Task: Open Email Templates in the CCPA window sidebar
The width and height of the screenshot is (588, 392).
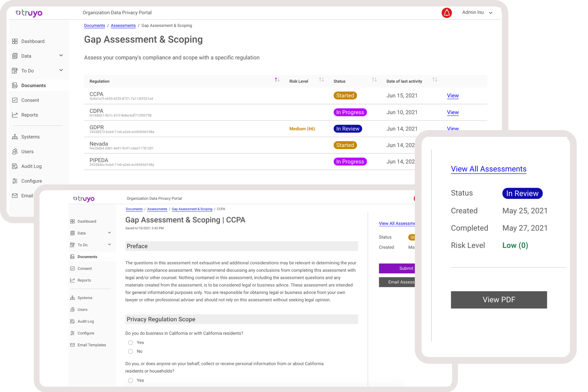Action: [92, 345]
